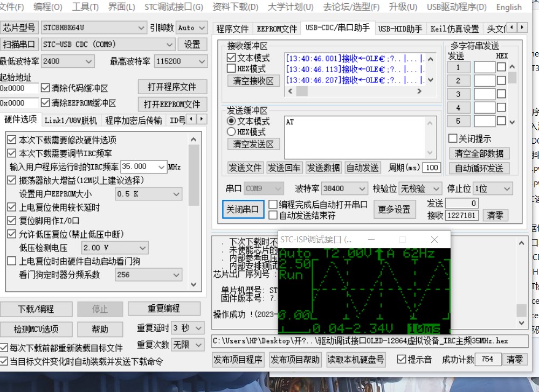Click the 关闭串口 button
Screen dimensions: 539x392
coord(243,209)
